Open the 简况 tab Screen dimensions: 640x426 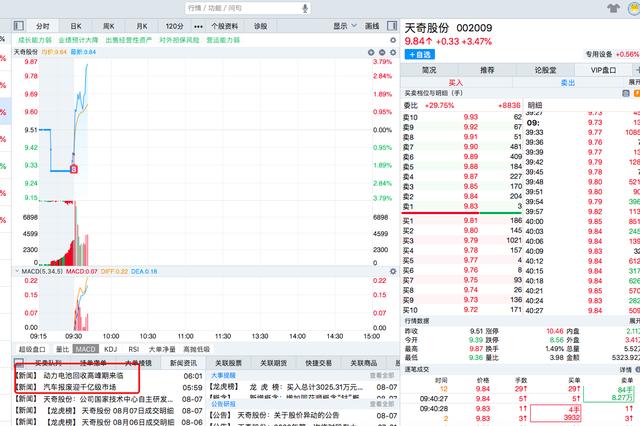pos(429,70)
